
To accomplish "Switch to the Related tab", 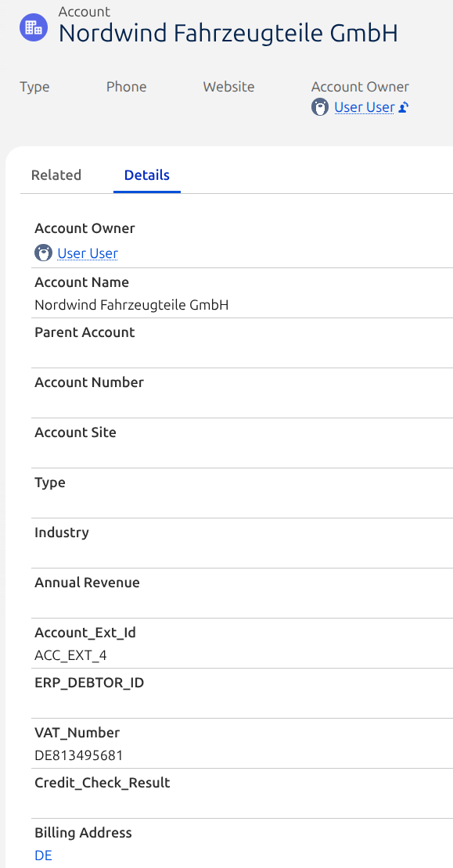I will click(56, 175).
